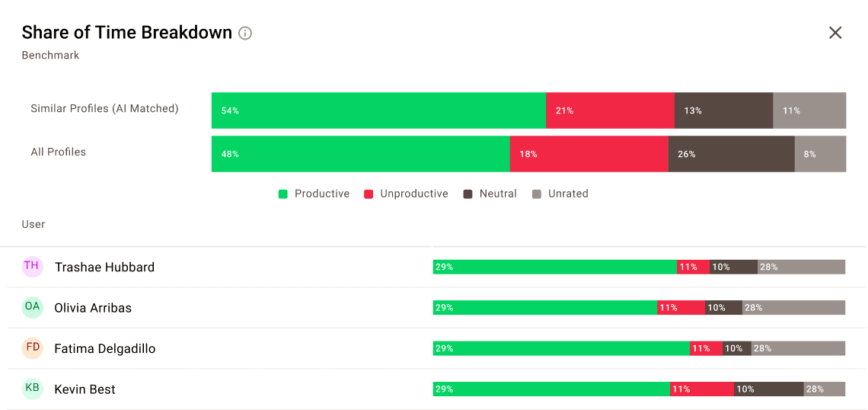868x410 pixels.
Task: Click the 54% productive segment for Similar Profiles
Action: 378,111
